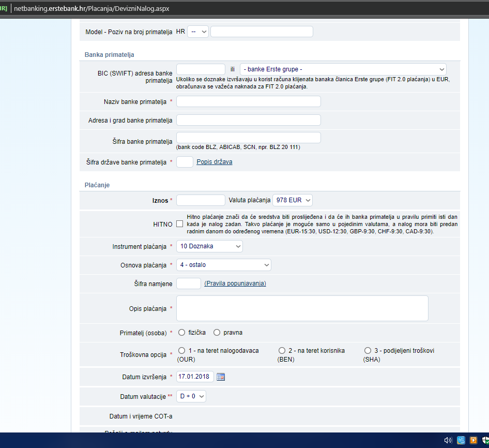Image resolution: width=489 pixels, height=448 pixels.
Task: Click the volume speaker icon in taskbar
Action: pyautogui.click(x=448, y=440)
